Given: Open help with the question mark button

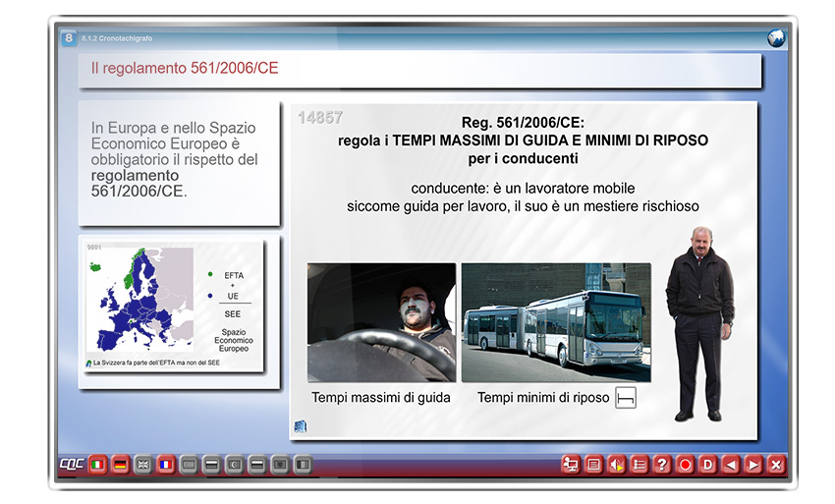Looking at the screenshot, I should click(662, 465).
